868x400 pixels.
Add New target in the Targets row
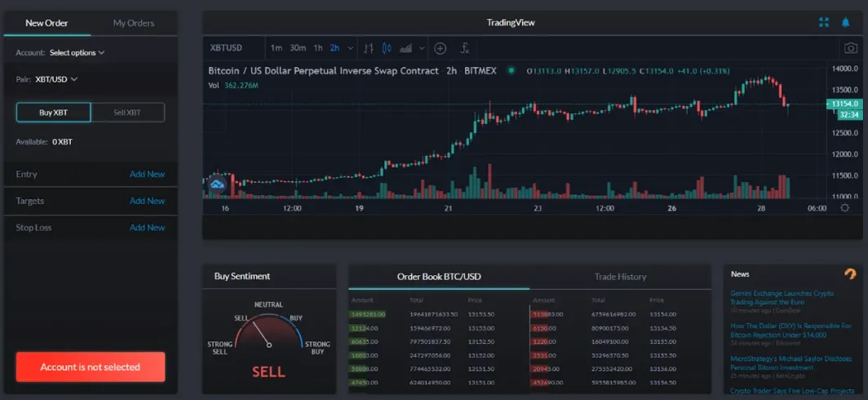coord(147,201)
